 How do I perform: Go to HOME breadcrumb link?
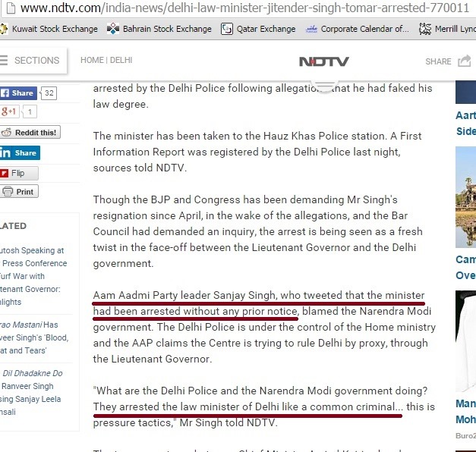(x=92, y=60)
